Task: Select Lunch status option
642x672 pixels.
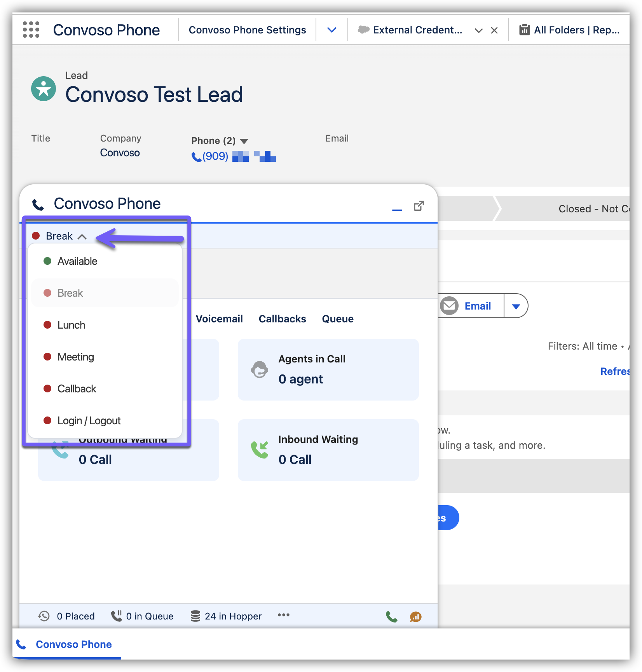Action: tap(72, 325)
